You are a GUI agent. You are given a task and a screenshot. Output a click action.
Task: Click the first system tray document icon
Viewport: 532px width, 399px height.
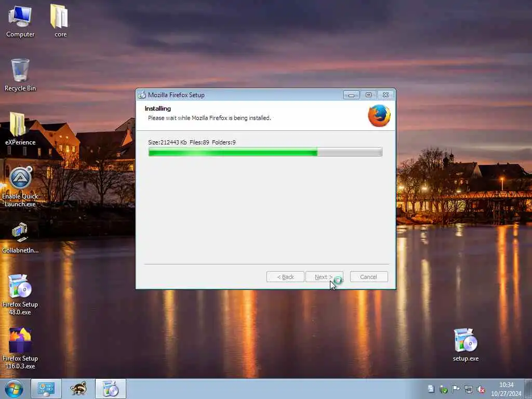[x=431, y=389]
